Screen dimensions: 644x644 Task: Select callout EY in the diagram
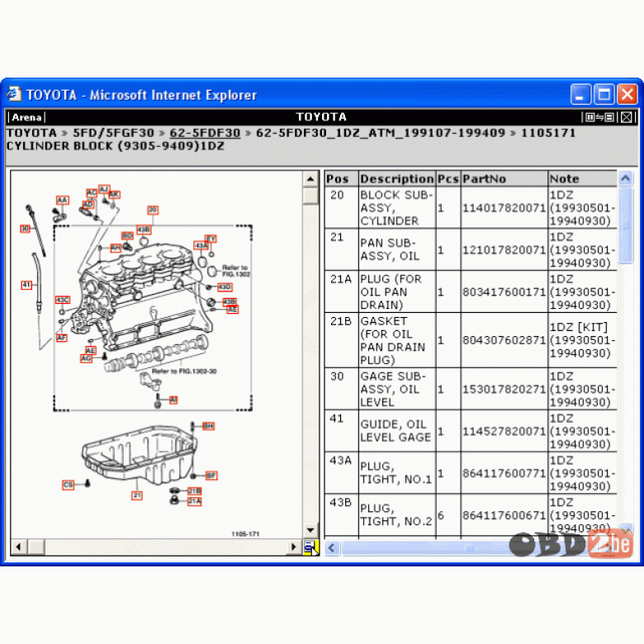pyautogui.click(x=211, y=239)
